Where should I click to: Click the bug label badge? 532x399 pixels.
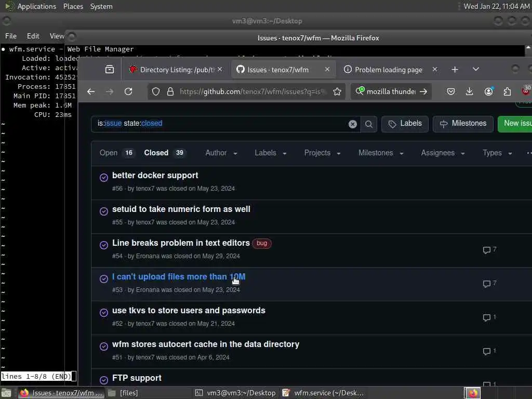tap(262, 243)
